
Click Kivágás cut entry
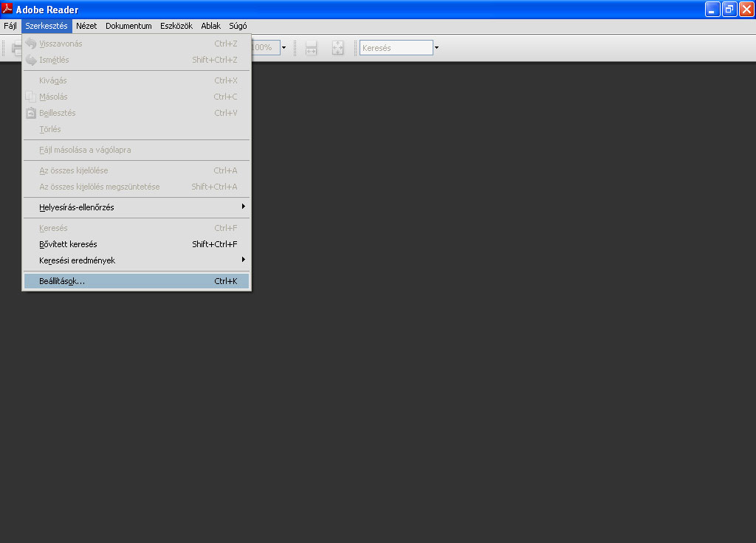137,80
